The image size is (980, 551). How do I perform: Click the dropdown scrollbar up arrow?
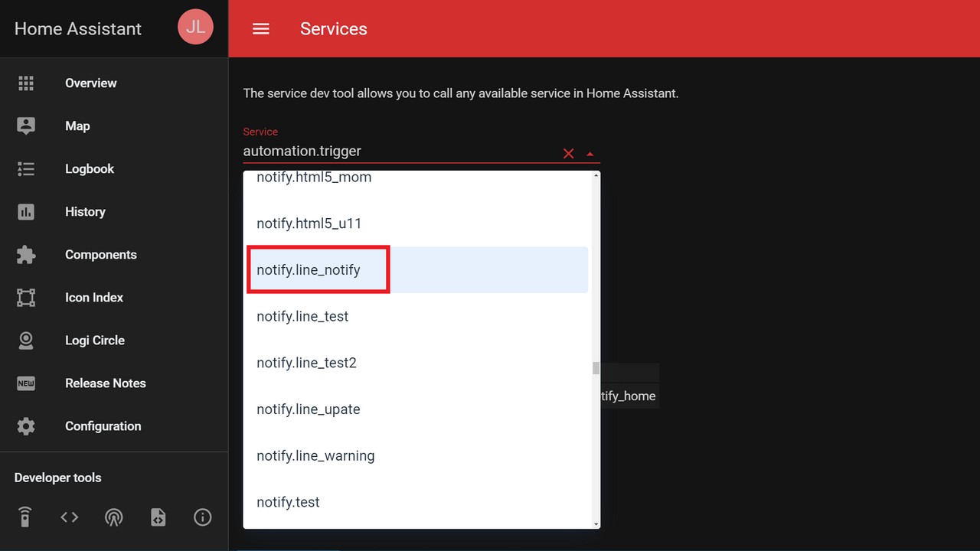pos(596,176)
